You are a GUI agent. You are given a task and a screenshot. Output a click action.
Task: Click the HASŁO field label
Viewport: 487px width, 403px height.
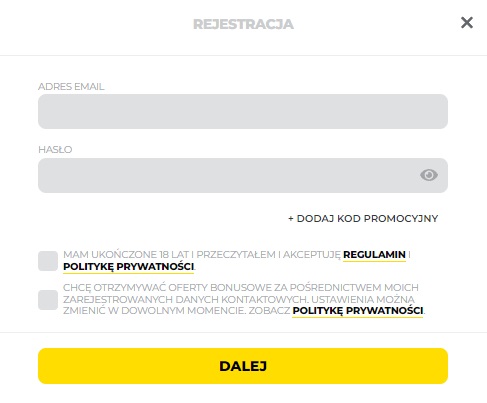[55, 149]
